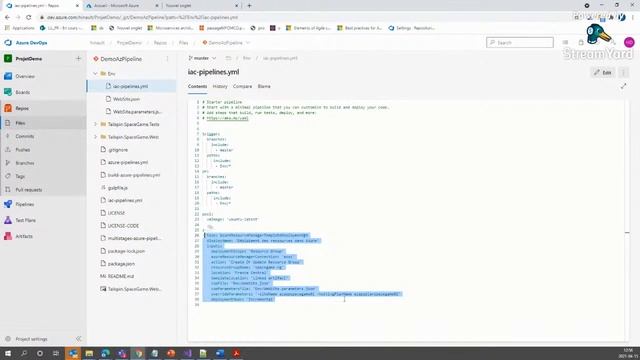Click the Files breadcrumb link

pos(184,42)
